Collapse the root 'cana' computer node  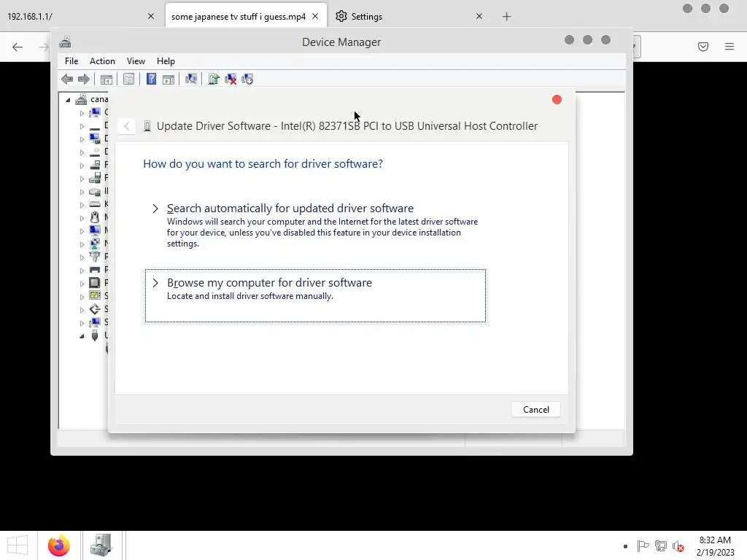(x=68, y=100)
